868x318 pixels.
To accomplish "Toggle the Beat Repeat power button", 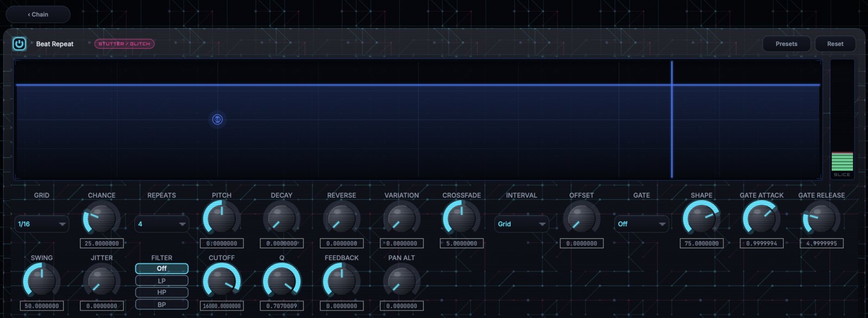I will click(x=19, y=44).
